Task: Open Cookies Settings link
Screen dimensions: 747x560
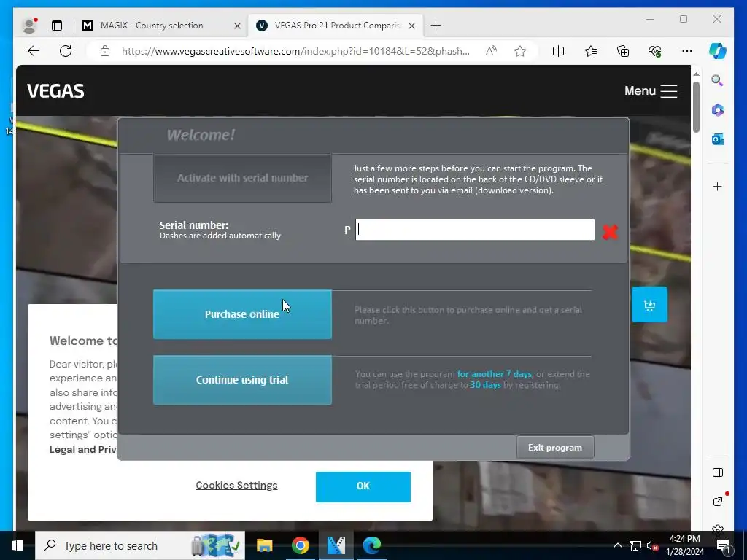Action: [x=236, y=485]
